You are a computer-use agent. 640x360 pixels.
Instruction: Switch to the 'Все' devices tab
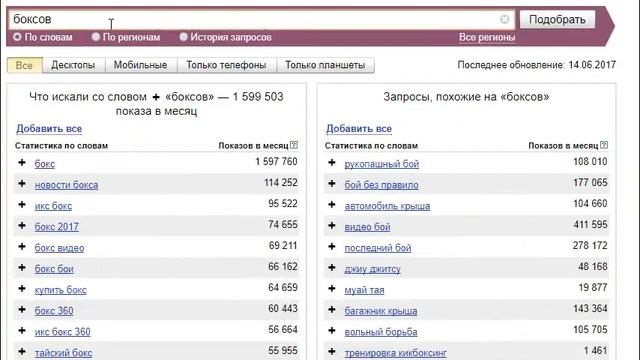(x=24, y=65)
